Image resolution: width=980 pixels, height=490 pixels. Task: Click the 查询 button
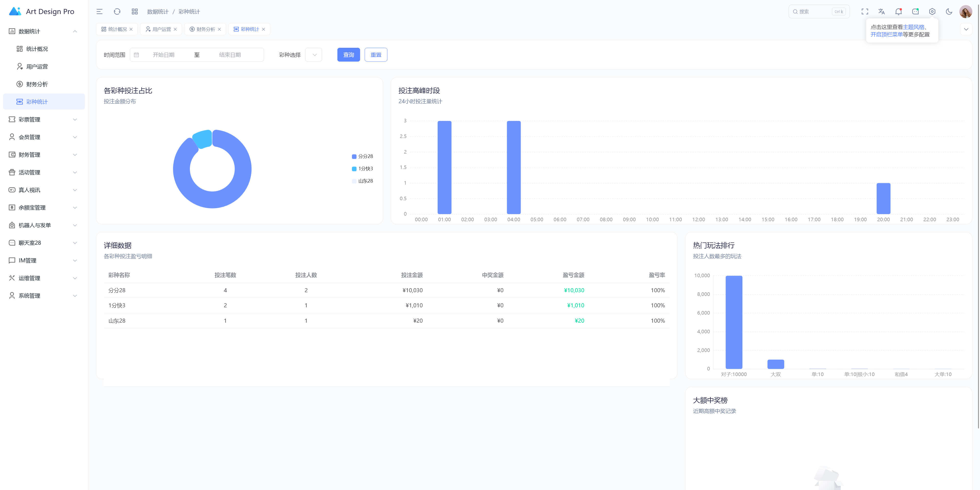coord(348,55)
